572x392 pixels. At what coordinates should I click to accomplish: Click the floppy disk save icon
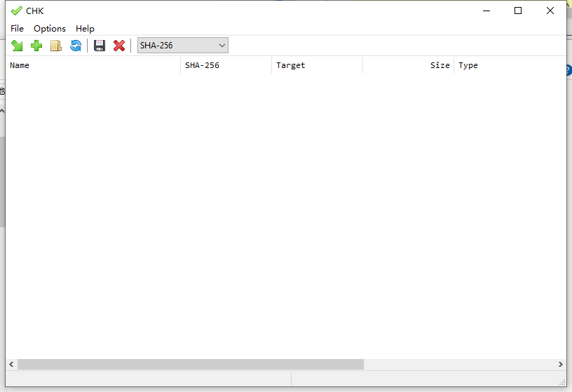coord(100,46)
